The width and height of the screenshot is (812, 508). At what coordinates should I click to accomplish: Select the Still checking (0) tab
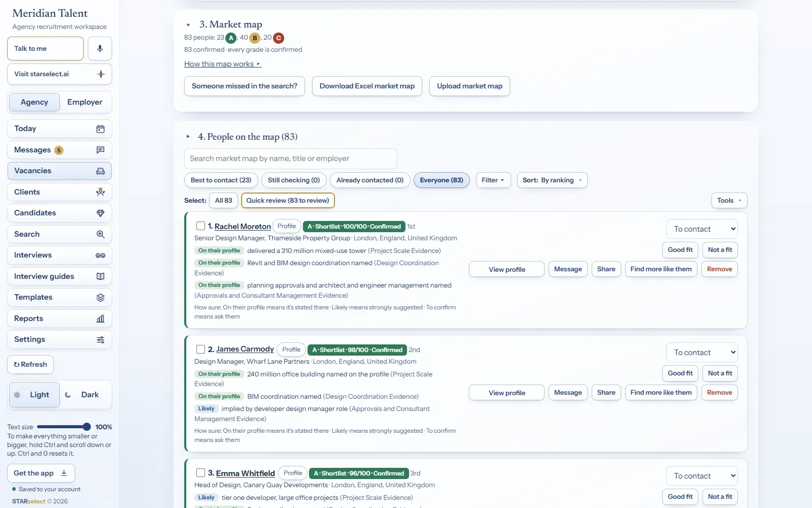click(x=294, y=180)
